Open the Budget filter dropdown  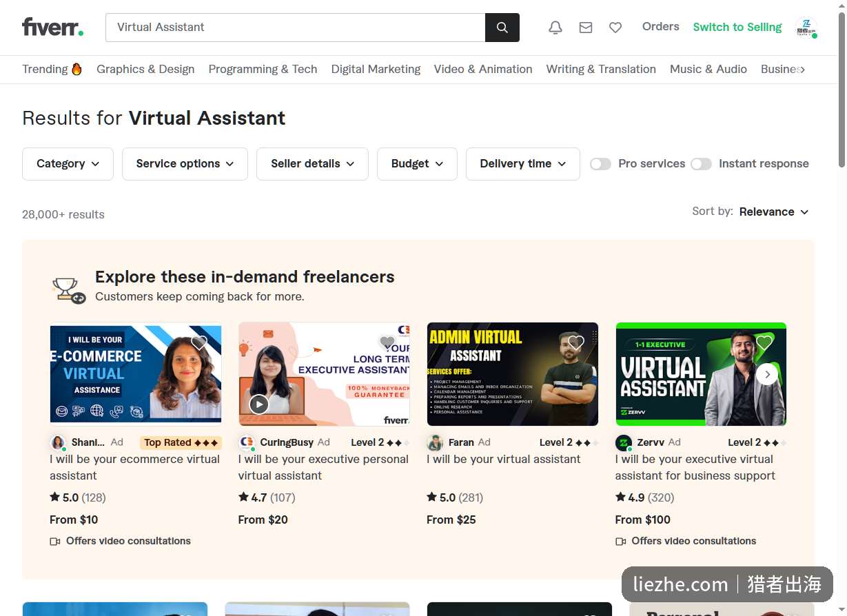[x=417, y=164]
